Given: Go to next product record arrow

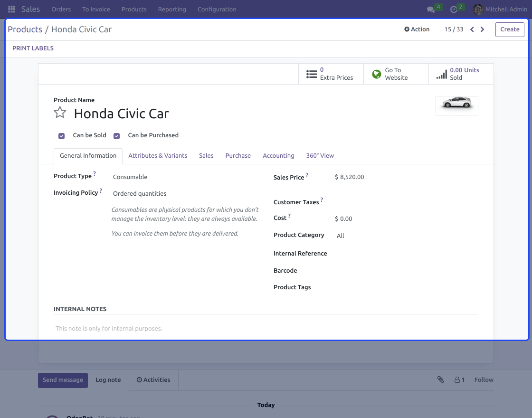Looking at the screenshot, I should click(482, 29).
